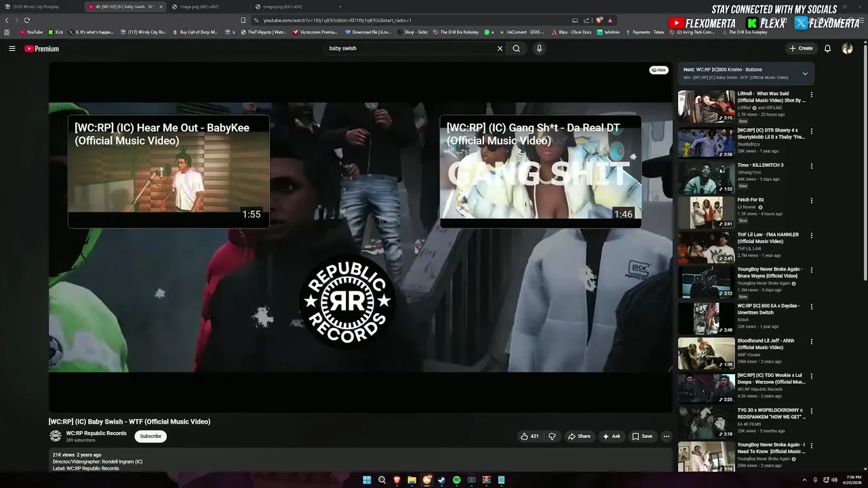Open the account avatar menu

pyautogui.click(x=847, y=49)
